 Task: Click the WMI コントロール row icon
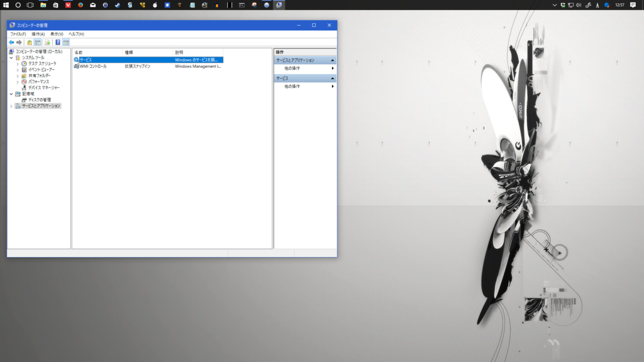[x=76, y=66]
